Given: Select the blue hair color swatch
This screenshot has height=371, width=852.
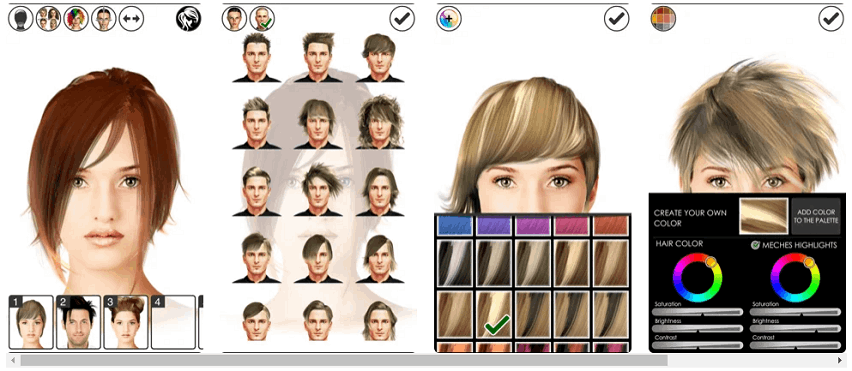Looking at the screenshot, I should [x=454, y=225].
